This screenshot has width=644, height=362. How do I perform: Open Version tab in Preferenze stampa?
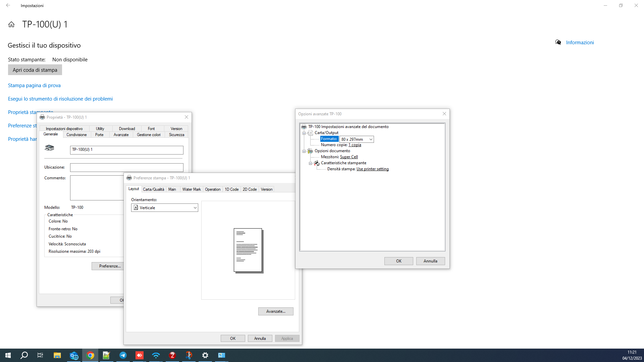(267, 189)
